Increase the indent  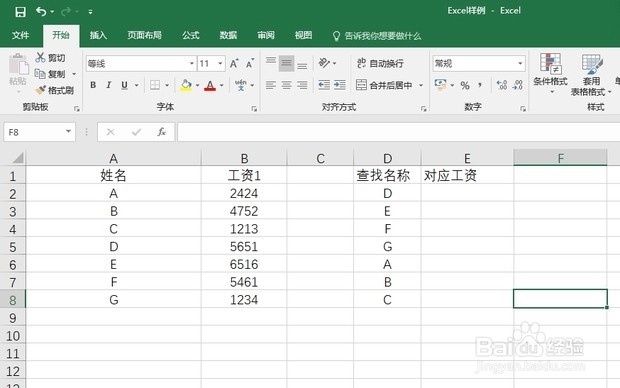(x=340, y=85)
